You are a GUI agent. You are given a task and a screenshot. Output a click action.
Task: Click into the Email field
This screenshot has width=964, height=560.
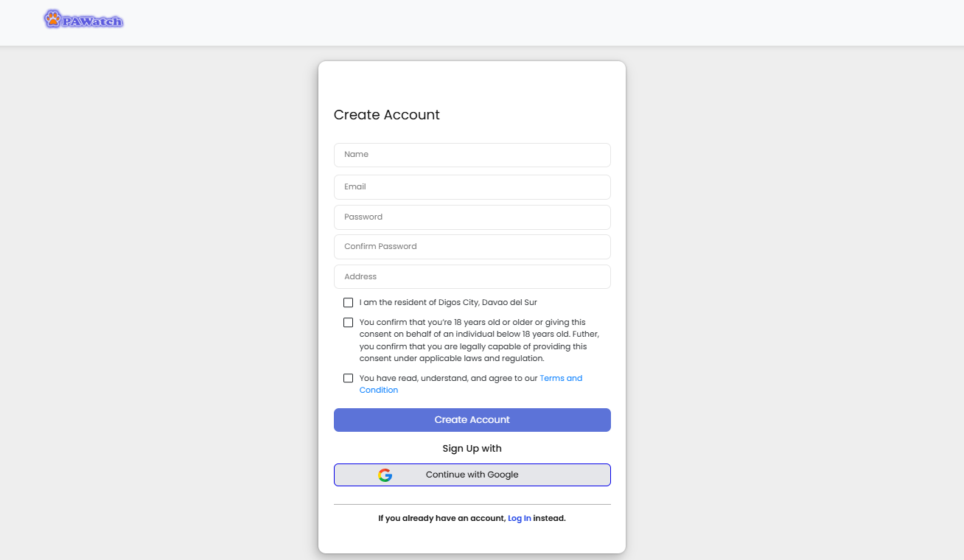coord(472,187)
